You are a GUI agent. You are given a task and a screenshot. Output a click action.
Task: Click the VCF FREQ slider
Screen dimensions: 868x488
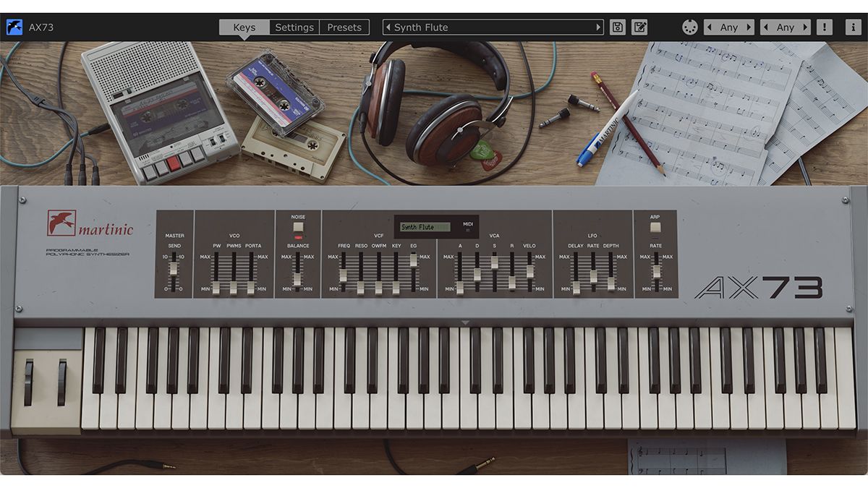tap(343, 272)
